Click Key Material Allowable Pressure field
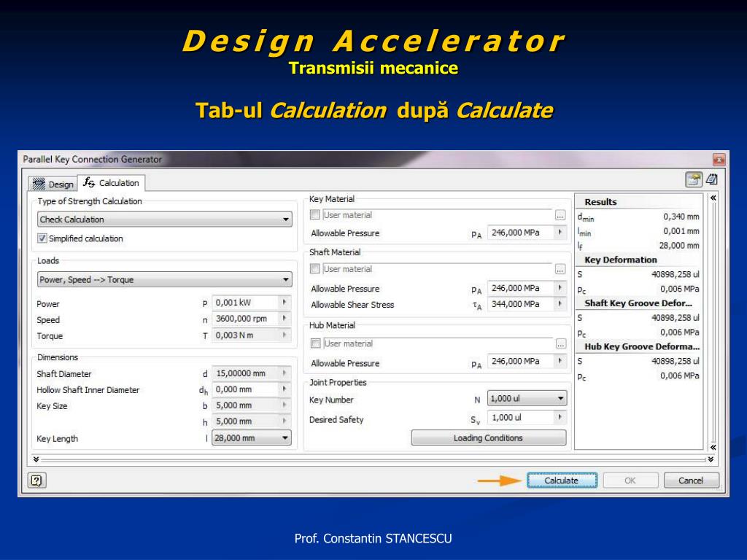This screenshot has width=747, height=560. [x=521, y=233]
